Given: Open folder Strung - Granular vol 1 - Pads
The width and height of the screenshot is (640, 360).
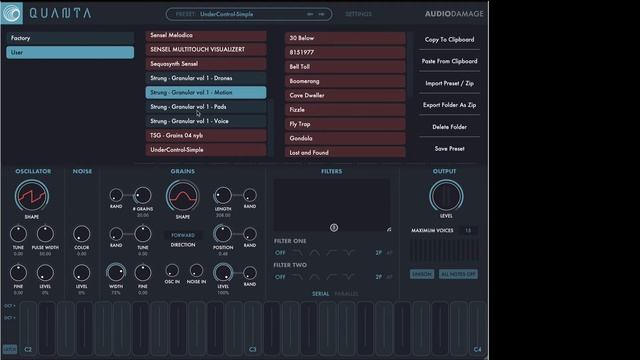Looking at the screenshot, I should (206, 107).
